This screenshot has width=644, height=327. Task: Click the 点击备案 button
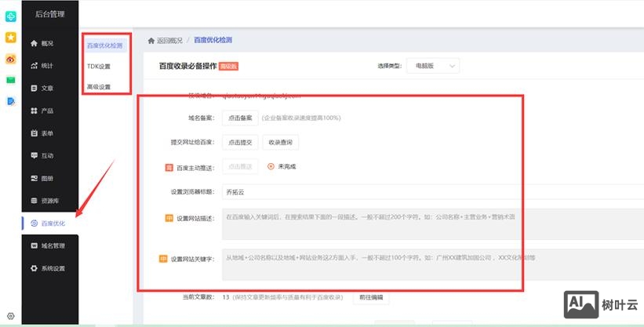tap(240, 118)
